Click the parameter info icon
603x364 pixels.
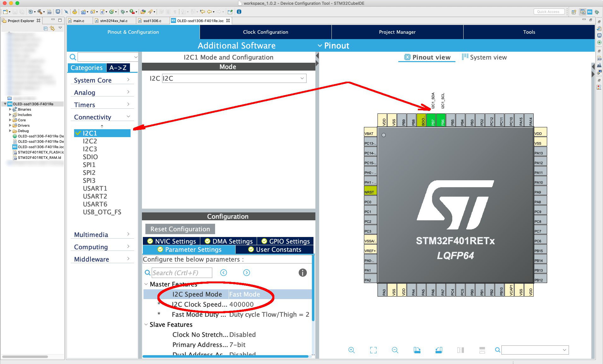point(302,273)
